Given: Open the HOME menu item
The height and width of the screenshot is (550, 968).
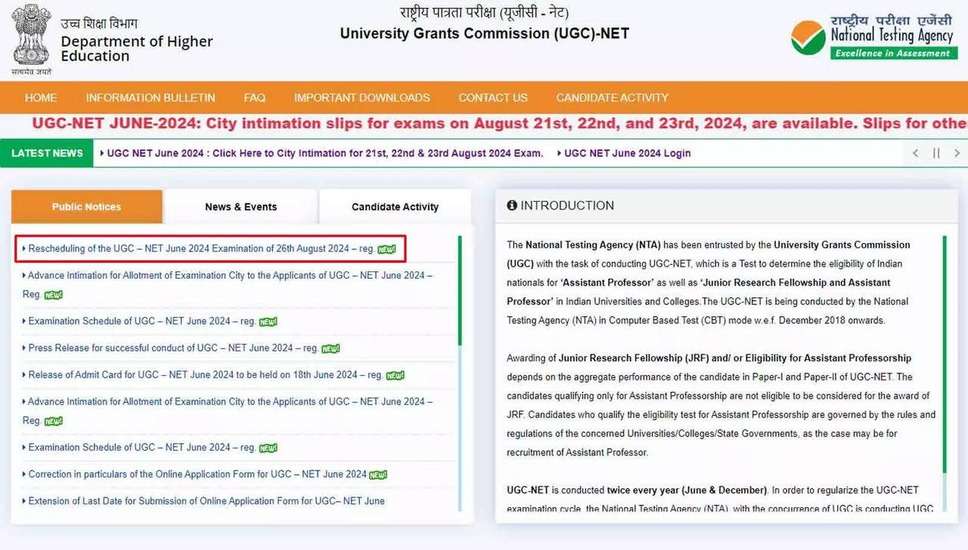Looking at the screenshot, I should [x=41, y=98].
